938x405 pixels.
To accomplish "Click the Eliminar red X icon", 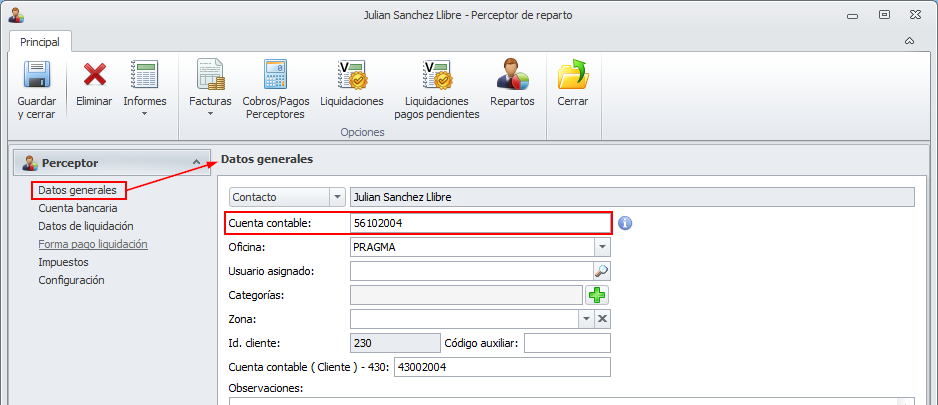I will point(95,75).
